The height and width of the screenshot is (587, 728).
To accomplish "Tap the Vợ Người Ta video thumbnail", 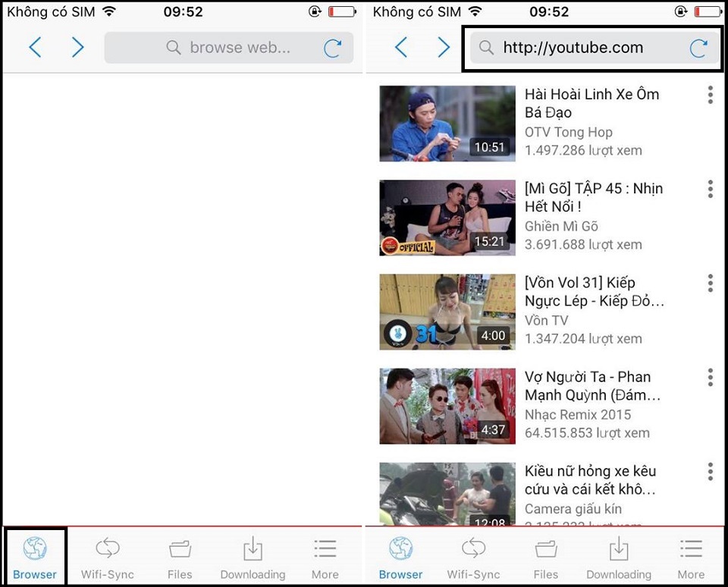I will tap(447, 406).
